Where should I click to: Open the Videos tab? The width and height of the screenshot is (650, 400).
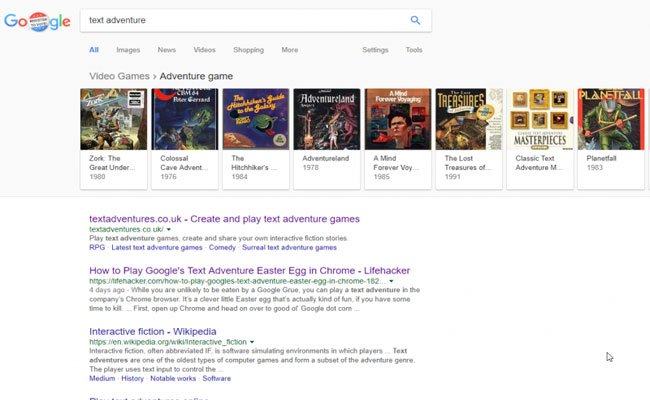click(204, 50)
